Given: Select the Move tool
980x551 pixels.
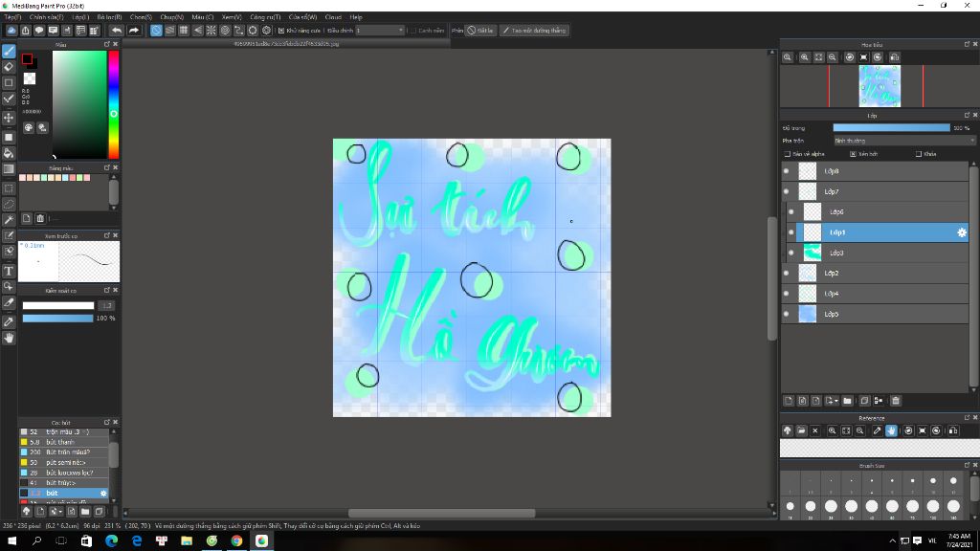Looking at the screenshot, I should (9, 118).
